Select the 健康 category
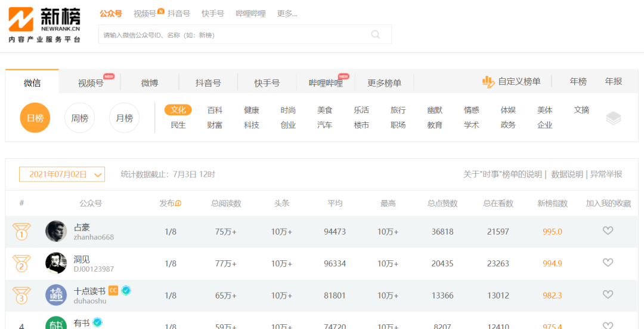Screen dimensions: 644x329 coord(252,110)
